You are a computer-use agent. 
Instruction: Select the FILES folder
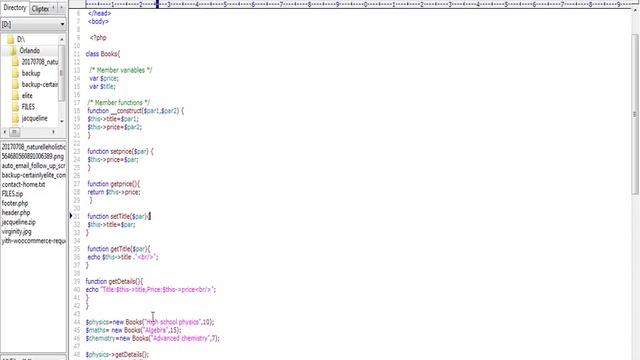[28, 107]
